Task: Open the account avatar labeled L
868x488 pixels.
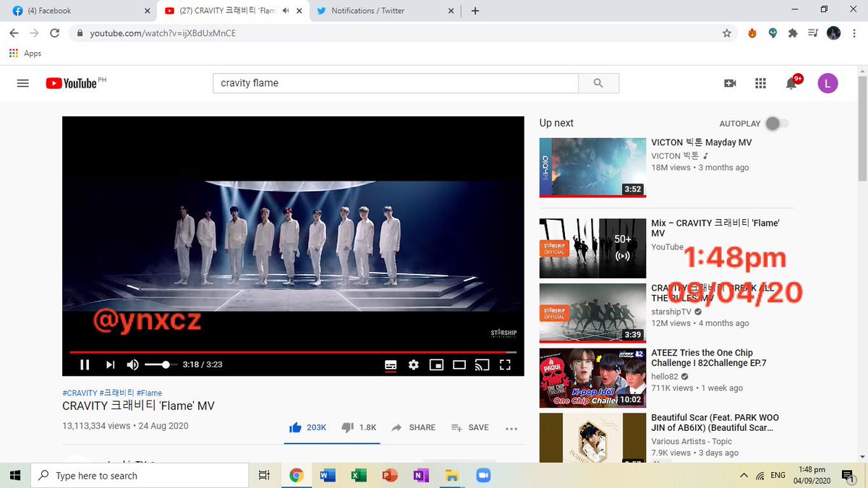Action: (x=827, y=83)
